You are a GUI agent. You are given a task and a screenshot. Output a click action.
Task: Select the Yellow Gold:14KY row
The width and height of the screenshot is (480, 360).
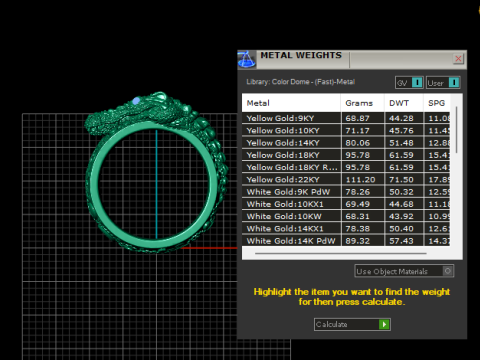(346, 143)
